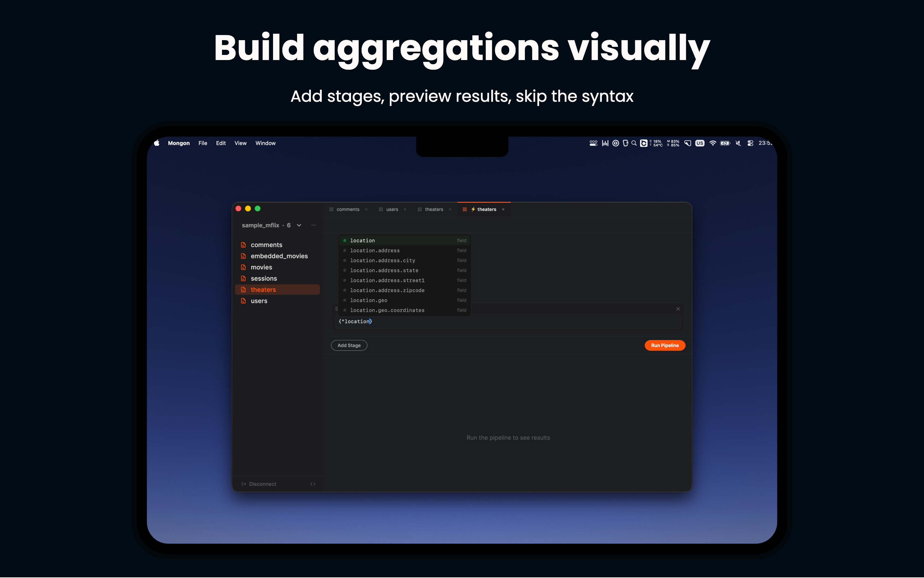Click the grid icon on users tab
Image resolution: width=924 pixels, height=578 pixels.
coord(381,209)
